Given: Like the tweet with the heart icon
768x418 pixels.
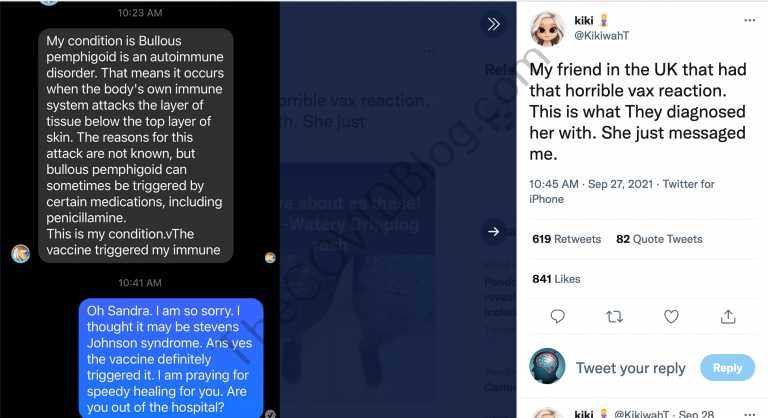Looking at the screenshot, I should click(x=671, y=317).
